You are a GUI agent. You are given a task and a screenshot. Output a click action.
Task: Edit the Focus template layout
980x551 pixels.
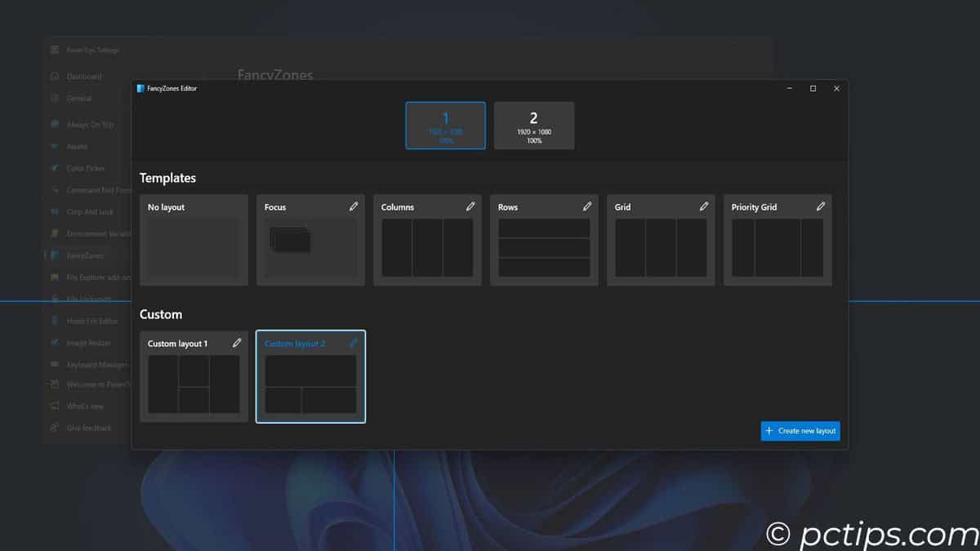pos(354,207)
